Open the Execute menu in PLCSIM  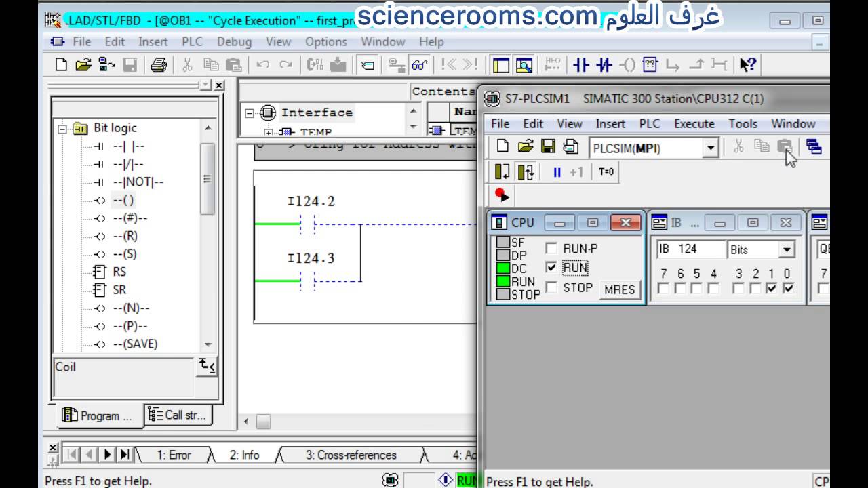pyautogui.click(x=694, y=123)
